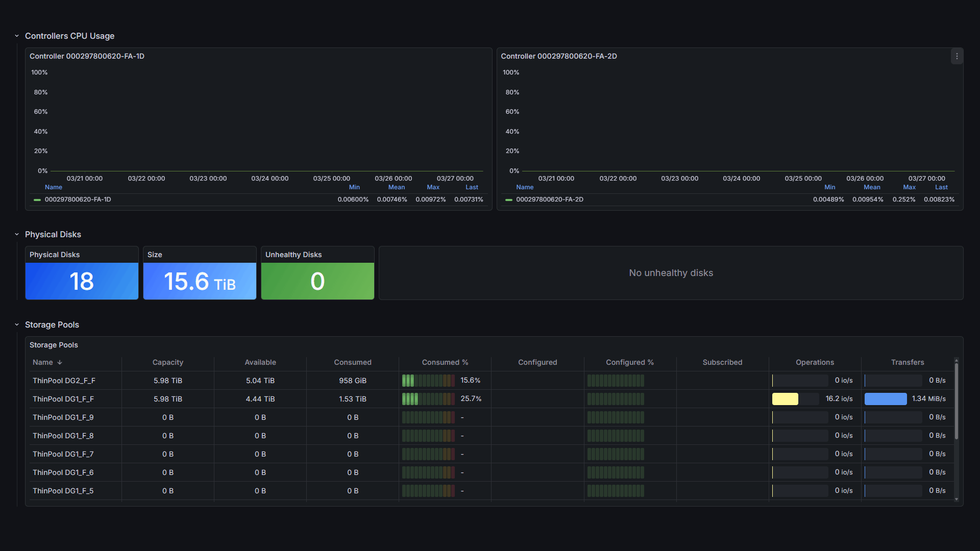Click the yellow 16.2 io/s operations bar
The height and width of the screenshot is (551, 980).
(x=785, y=399)
